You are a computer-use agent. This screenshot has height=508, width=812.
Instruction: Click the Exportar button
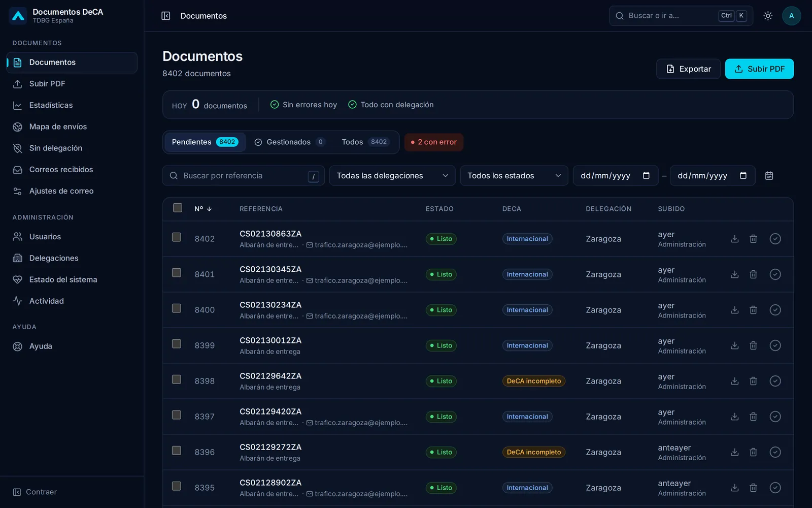click(x=688, y=69)
